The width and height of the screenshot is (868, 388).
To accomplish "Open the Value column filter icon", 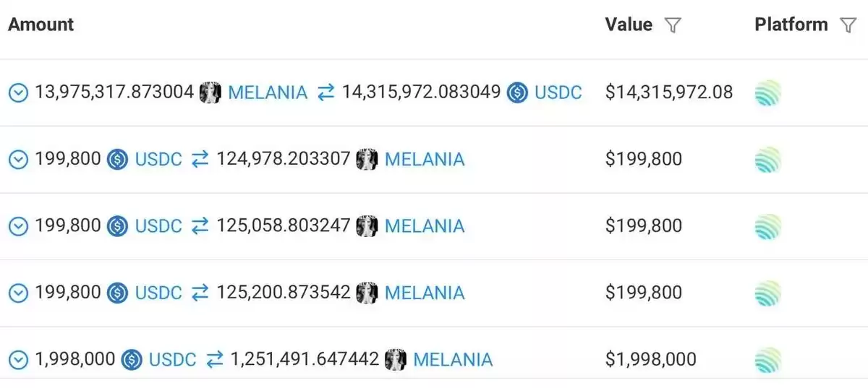I will [673, 25].
